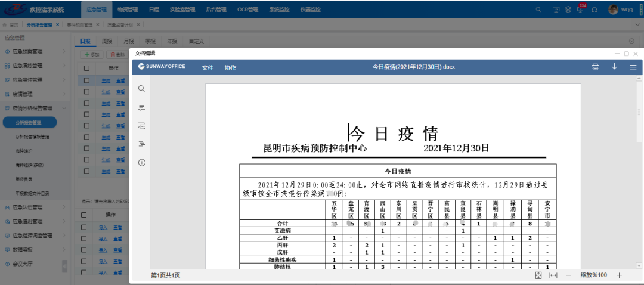
Task: Open the comments panel icon in editor
Action: [142, 107]
